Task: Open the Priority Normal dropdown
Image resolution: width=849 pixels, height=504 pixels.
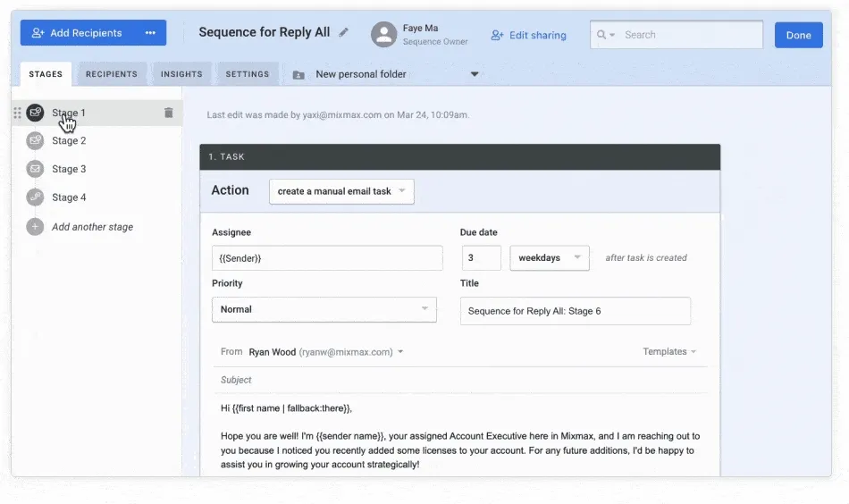Action: coord(324,310)
